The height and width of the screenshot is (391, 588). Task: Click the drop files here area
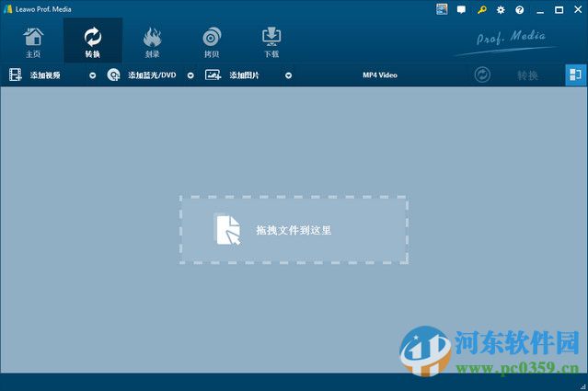coord(294,230)
